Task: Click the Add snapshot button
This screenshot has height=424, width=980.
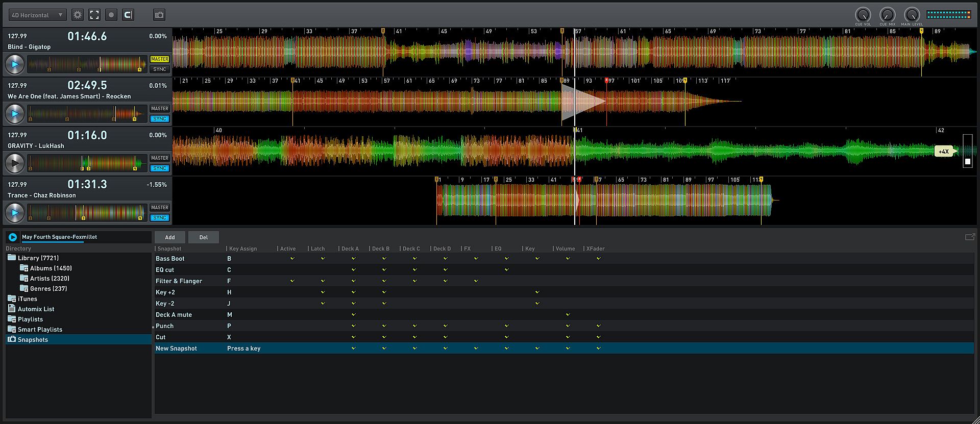Action: click(x=170, y=237)
